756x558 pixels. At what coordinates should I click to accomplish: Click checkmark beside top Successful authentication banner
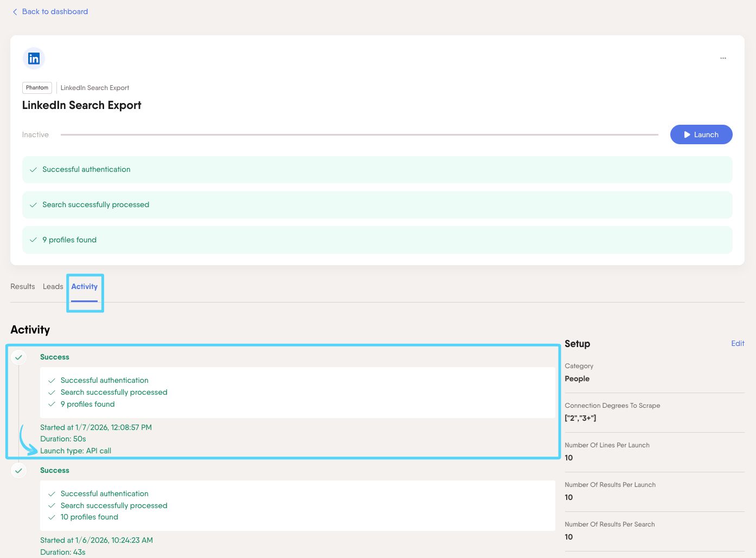pos(33,170)
